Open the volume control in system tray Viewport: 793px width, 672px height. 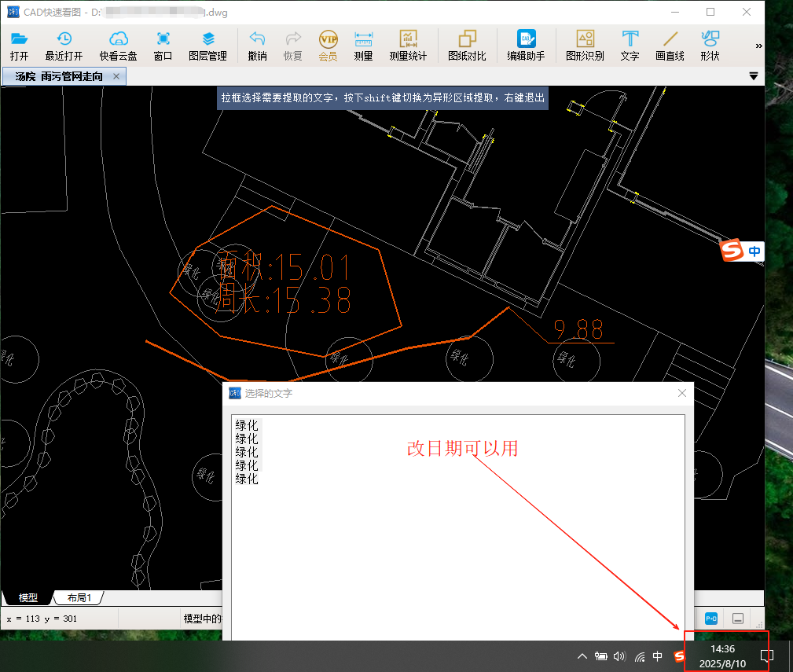click(619, 656)
